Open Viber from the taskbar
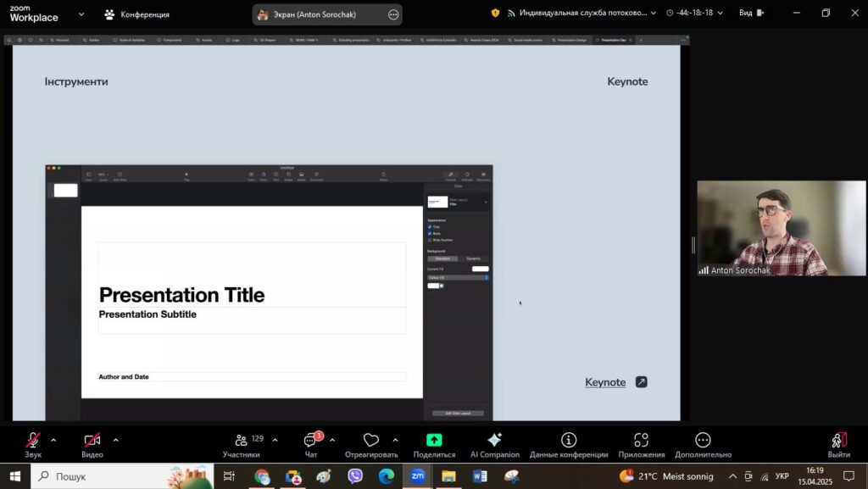This screenshot has width=868, height=489. pyautogui.click(x=355, y=475)
